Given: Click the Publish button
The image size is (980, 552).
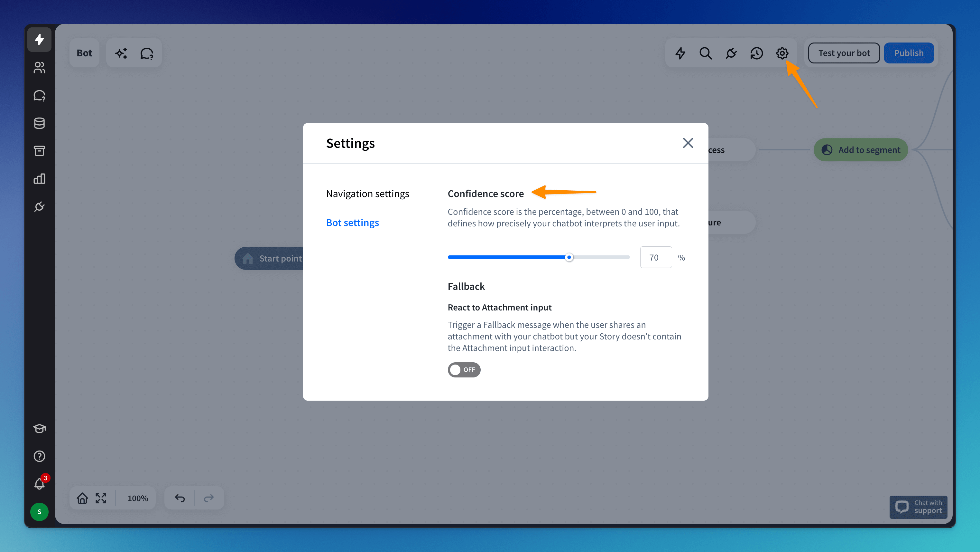Looking at the screenshot, I should 909,53.
